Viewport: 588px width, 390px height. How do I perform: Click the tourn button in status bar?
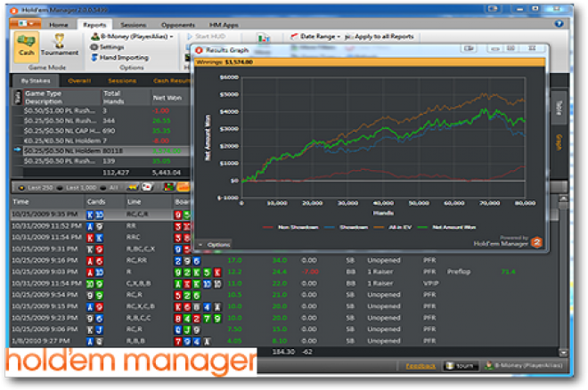pos(461,366)
